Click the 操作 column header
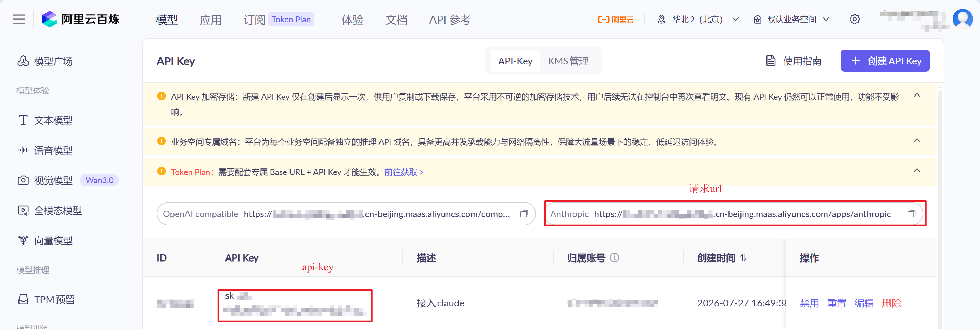The height and width of the screenshot is (329, 980). point(809,258)
